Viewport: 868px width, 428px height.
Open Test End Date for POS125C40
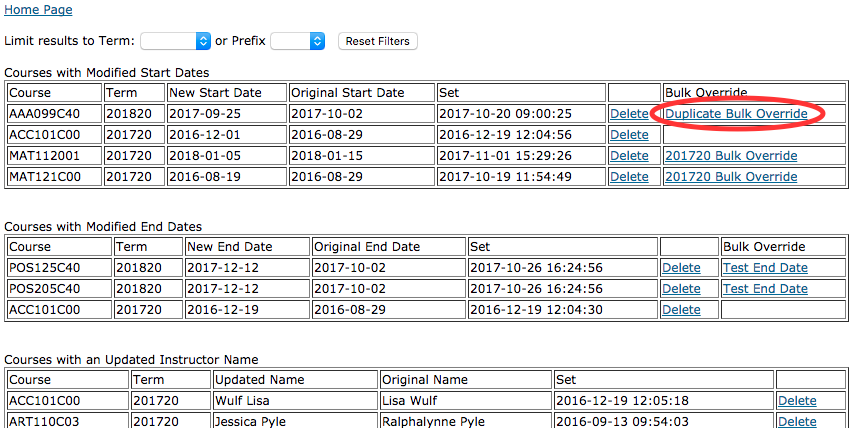[x=765, y=268]
